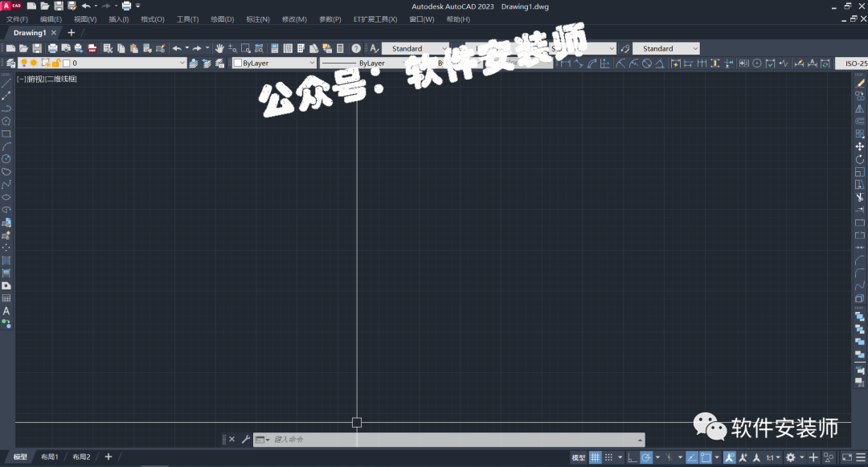The image size is (868, 467).
Task: Select the Trim scissors tool
Action: pyautogui.click(x=860, y=198)
